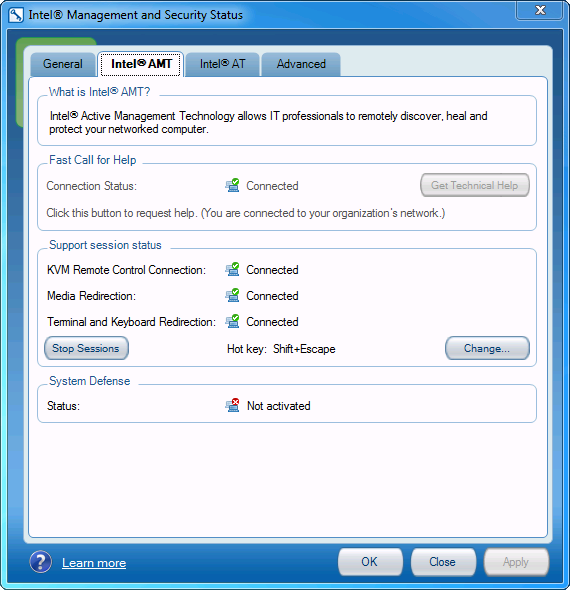570x590 pixels.
Task: Open the Intel AT tab
Action: (222, 64)
